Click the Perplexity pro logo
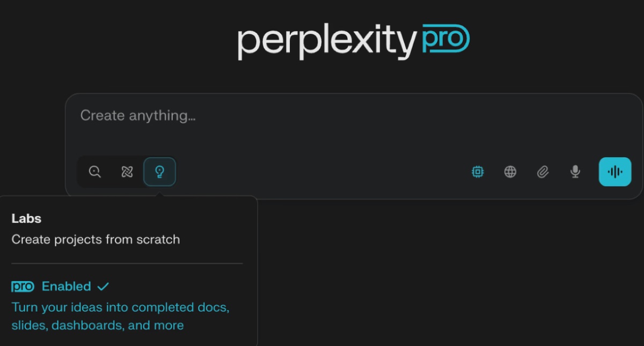This screenshot has height=346, width=644. [x=354, y=40]
